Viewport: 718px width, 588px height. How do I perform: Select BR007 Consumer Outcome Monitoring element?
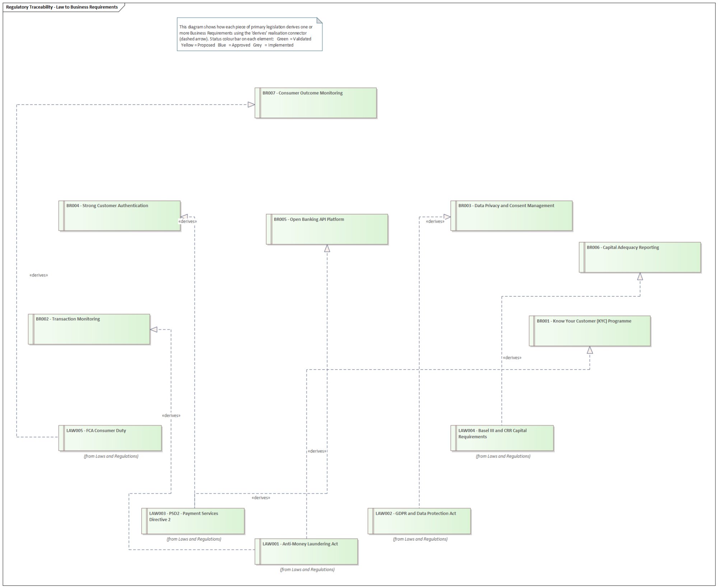point(316,103)
